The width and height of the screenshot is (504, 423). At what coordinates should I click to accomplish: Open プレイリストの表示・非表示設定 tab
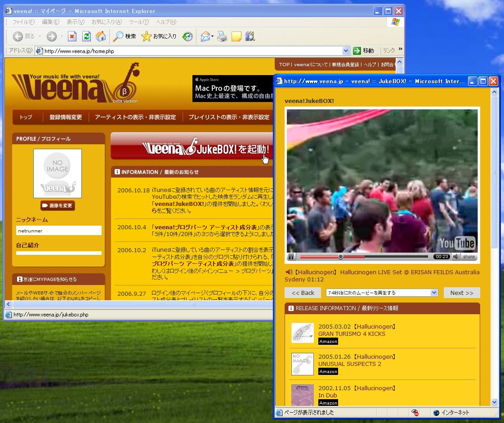click(x=228, y=117)
